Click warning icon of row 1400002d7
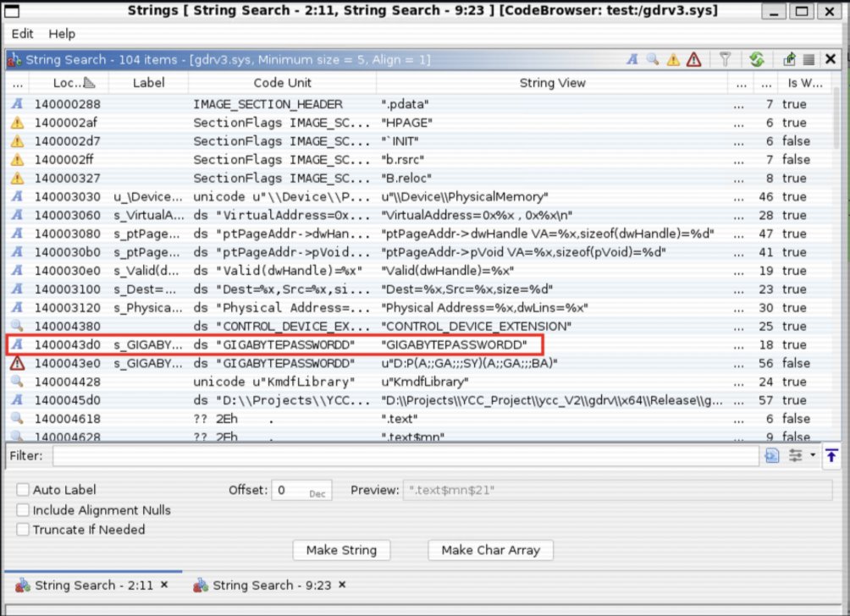This screenshot has height=616, width=850. coord(17,140)
